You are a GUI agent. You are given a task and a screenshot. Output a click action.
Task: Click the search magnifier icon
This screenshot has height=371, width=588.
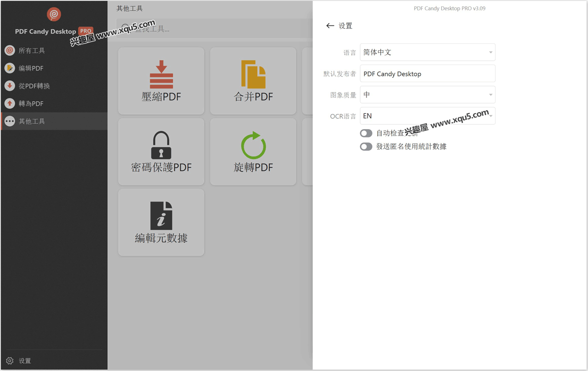pos(125,28)
